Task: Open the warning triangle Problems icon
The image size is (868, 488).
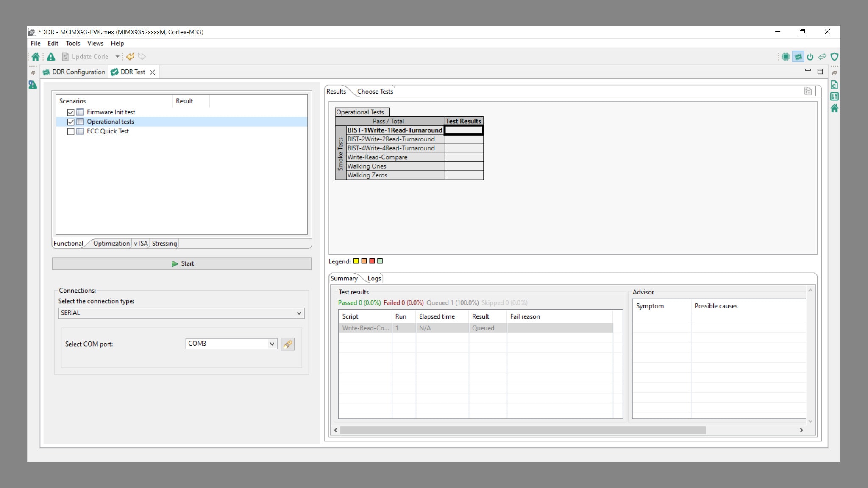Action: [51, 56]
